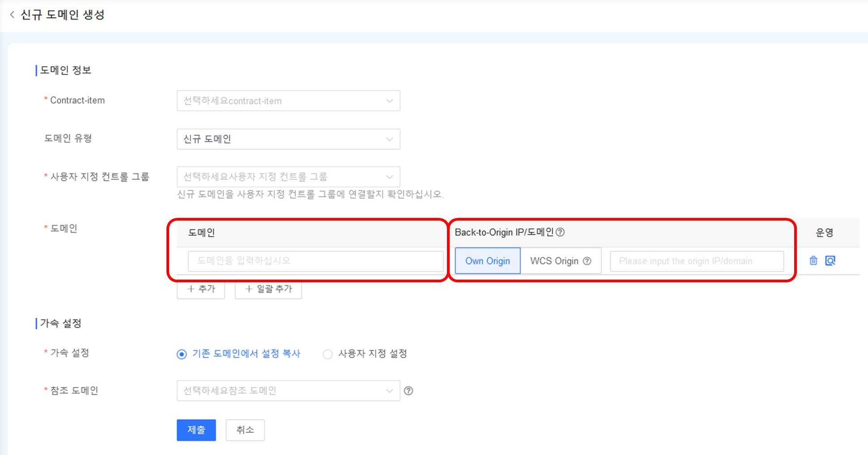Image resolution: width=868 pixels, height=455 pixels.
Task: Select 기존 도메인에서 설정 복사 radio option
Action: 182,354
